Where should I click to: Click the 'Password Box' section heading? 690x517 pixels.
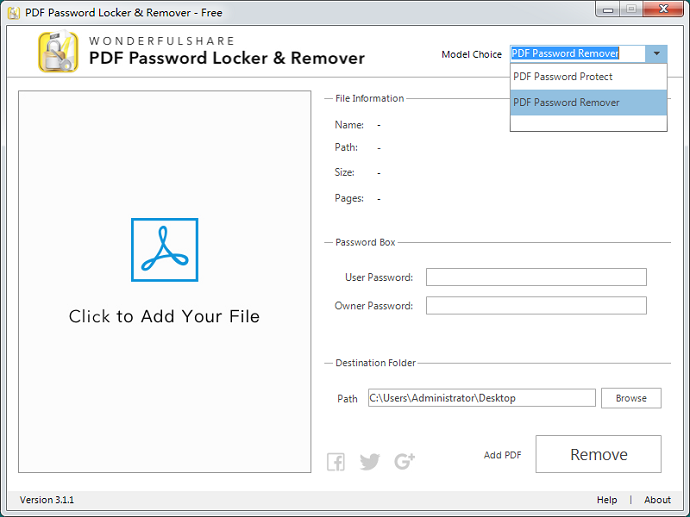click(x=365, y=242)
